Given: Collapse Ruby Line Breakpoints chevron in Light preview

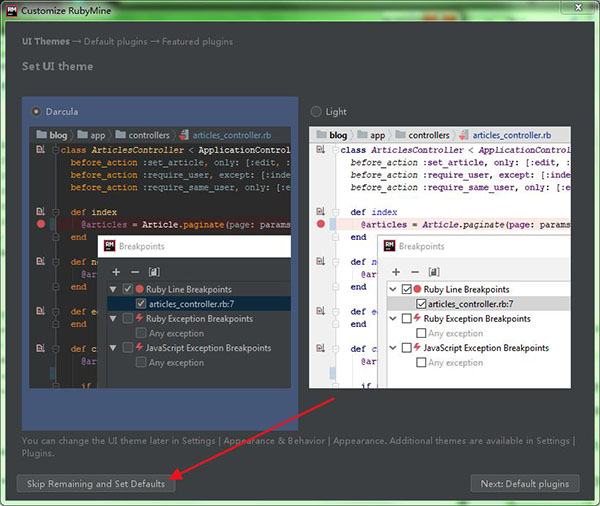Looking at the screenshot, I should click(x=393, y=289).
